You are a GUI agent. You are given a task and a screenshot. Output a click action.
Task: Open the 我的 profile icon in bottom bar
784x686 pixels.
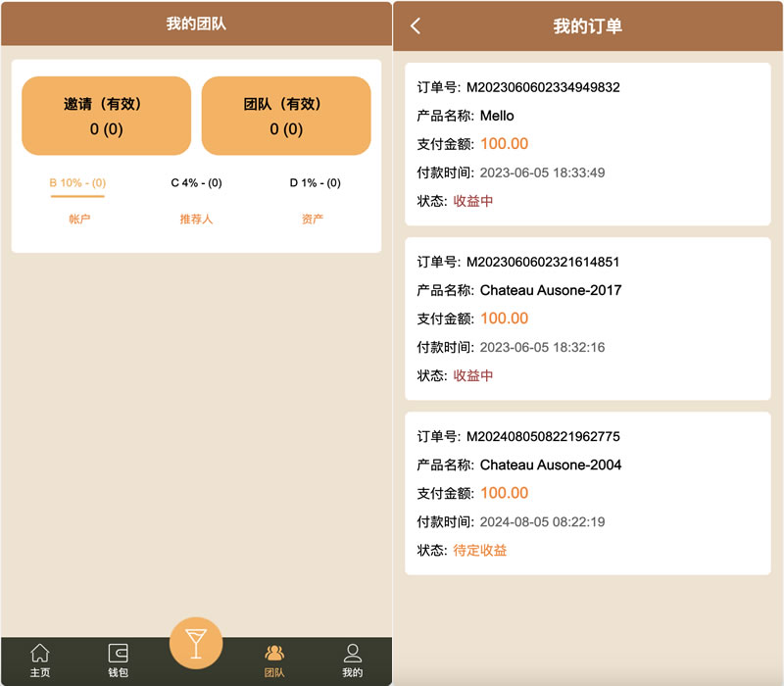(x=352, y=660)
